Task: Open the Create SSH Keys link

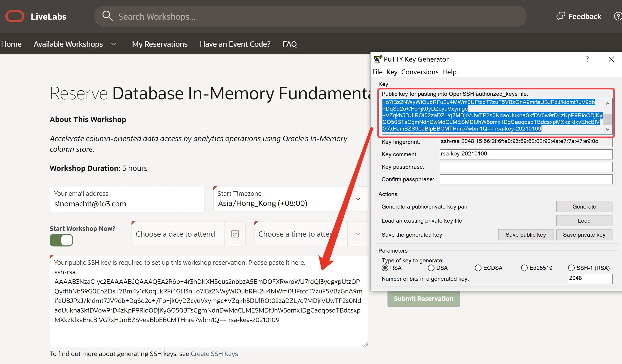Action: pos(214,354)
